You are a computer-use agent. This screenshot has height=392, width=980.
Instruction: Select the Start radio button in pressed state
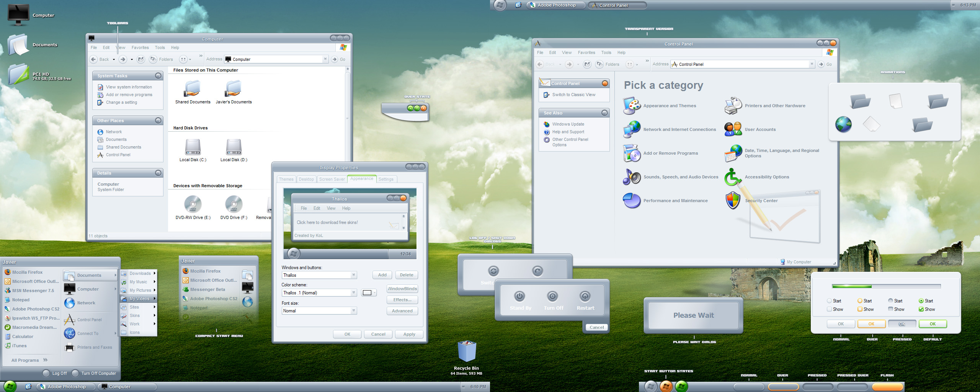coord(890,301)
